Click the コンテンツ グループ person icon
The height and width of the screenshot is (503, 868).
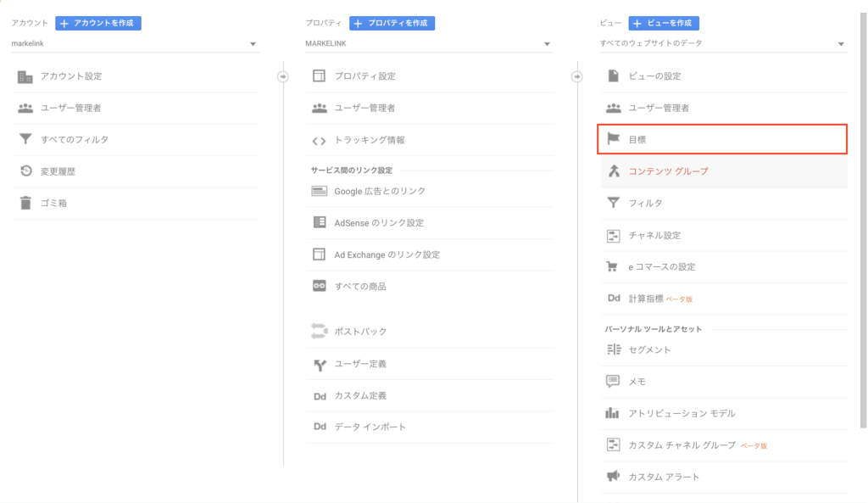pyautogui.click(x=614, y=171)
